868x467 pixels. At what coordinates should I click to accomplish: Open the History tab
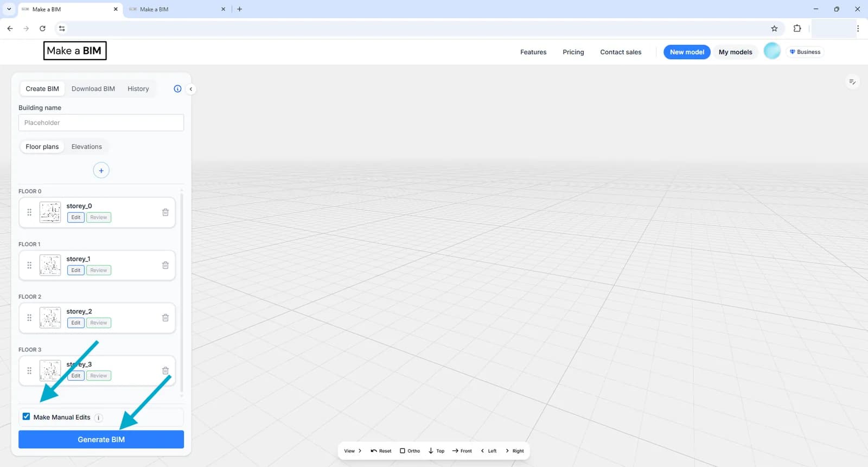click(x=138, y=89)
